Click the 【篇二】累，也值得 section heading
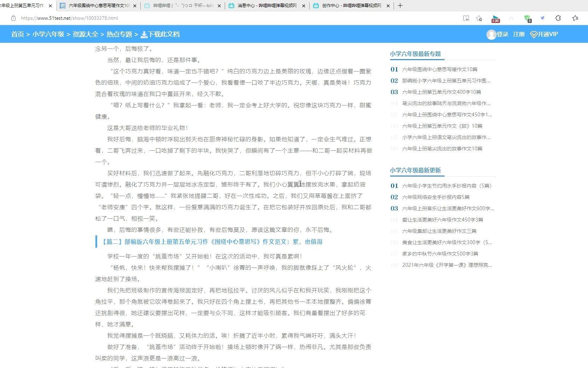Viewport: 588px width, 368px height. click(211, 242)
